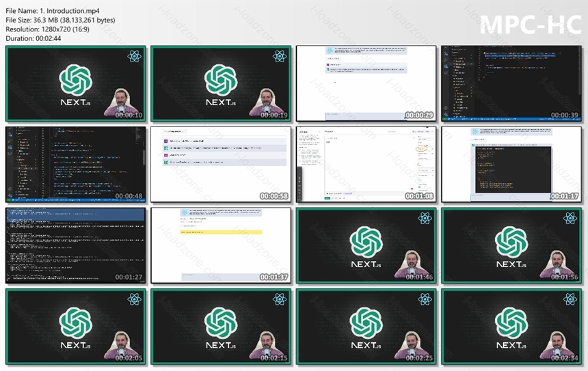Viewport: 588px width, 371px height.
Task: Select the message list thumbnail at 00:00:58
Action: (221, 165)
